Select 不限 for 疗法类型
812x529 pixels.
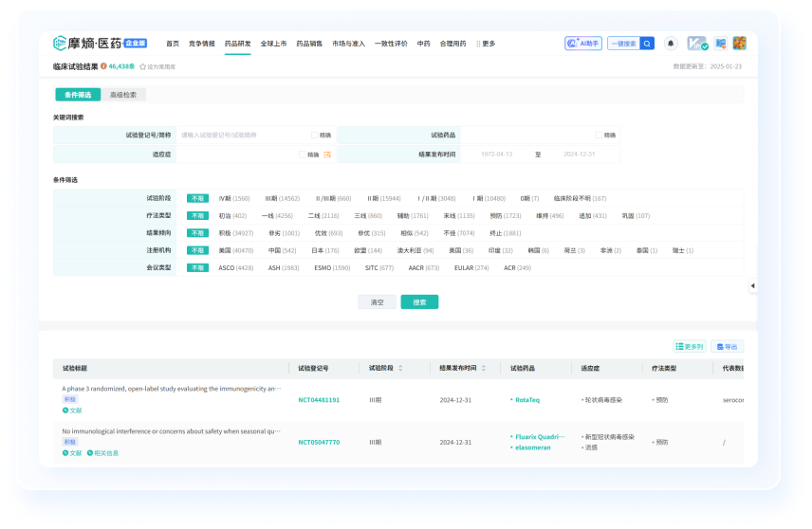pyautogui.click(x=198, y=216)
